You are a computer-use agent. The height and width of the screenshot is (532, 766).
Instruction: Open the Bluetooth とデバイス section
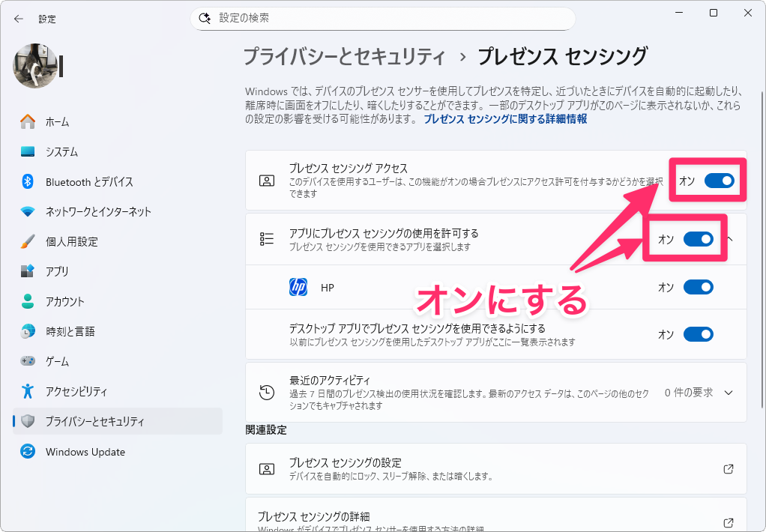click(88, 182)
